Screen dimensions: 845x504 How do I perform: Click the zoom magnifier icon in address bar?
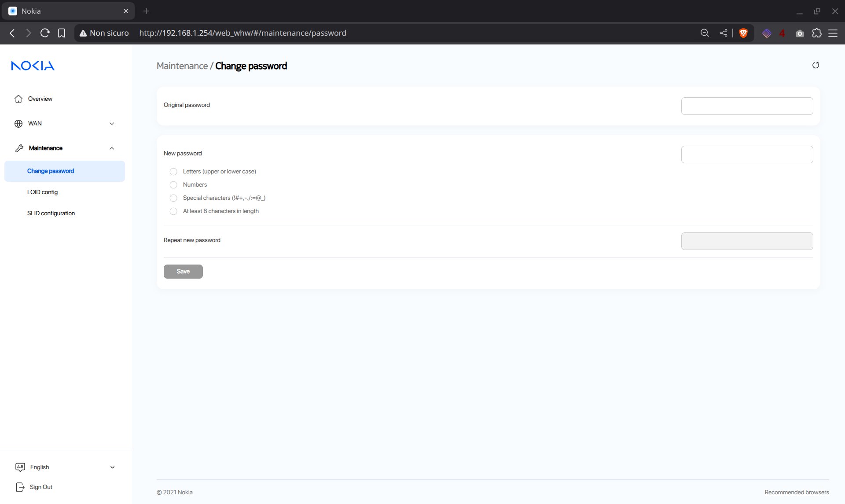coord(705,33)
